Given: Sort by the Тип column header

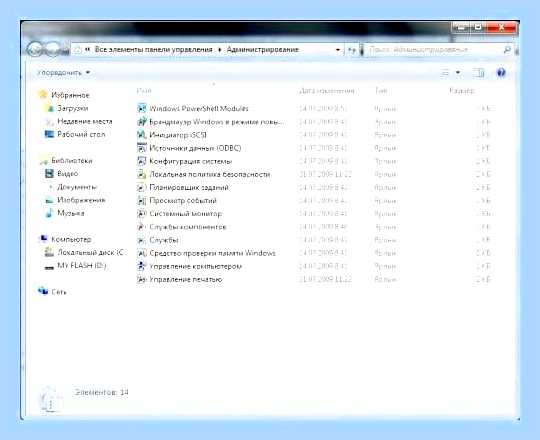Looking at the screenshot, I should click(x=381, y=91).
